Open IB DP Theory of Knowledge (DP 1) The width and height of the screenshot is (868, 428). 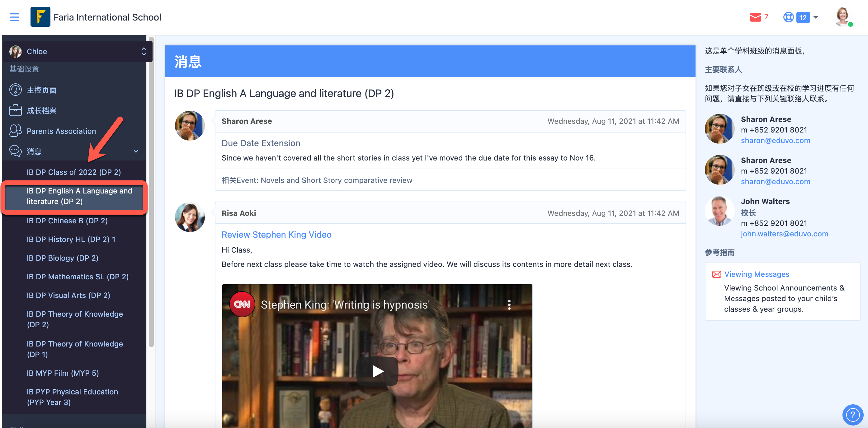pyautogui.click(x=75, y=349)
